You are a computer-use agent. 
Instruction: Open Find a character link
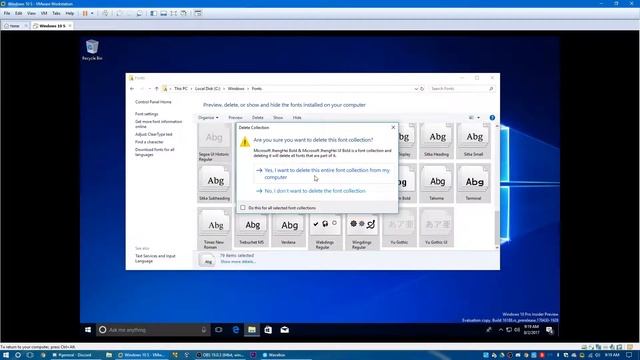coord(149,142)
